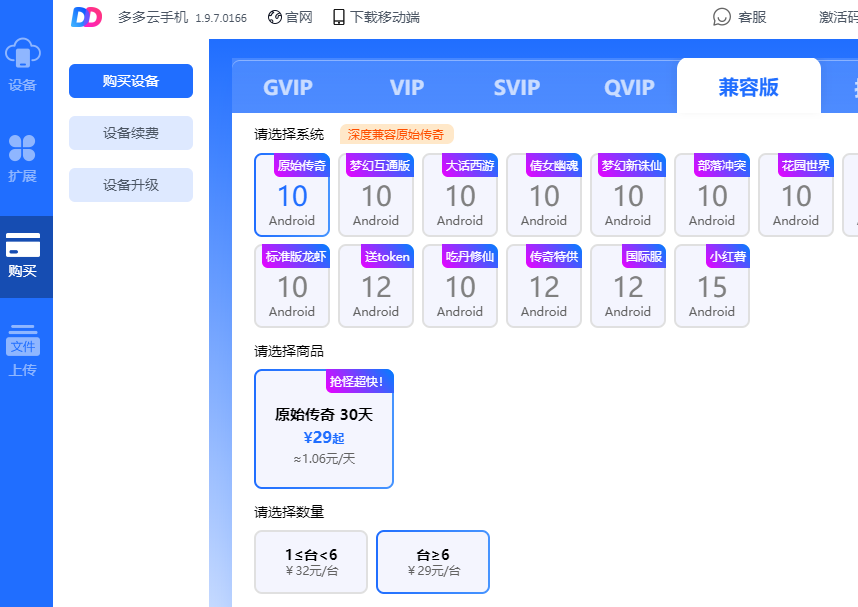Select the 梦幻互通版 Android 10 system
Screen dimensions: 858x607
(x=376, y=195)
